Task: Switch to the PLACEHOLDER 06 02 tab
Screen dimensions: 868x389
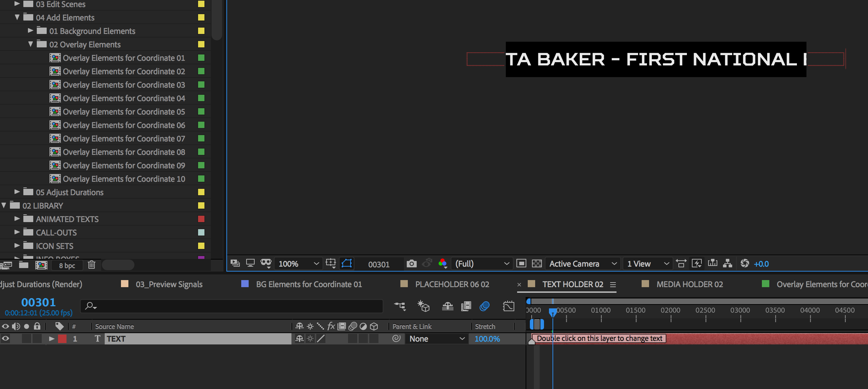Action: click(452, 284)
